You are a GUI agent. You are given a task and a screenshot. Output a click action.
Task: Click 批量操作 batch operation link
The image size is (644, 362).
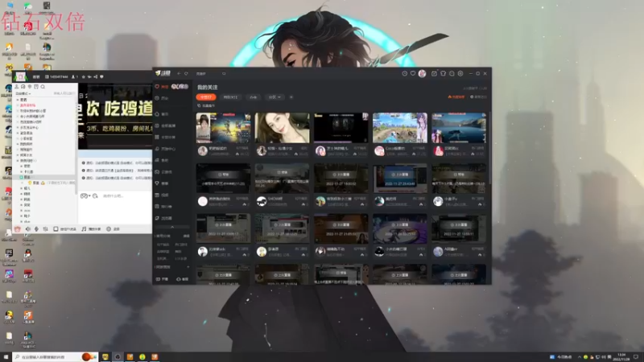[x=207, y=105]
